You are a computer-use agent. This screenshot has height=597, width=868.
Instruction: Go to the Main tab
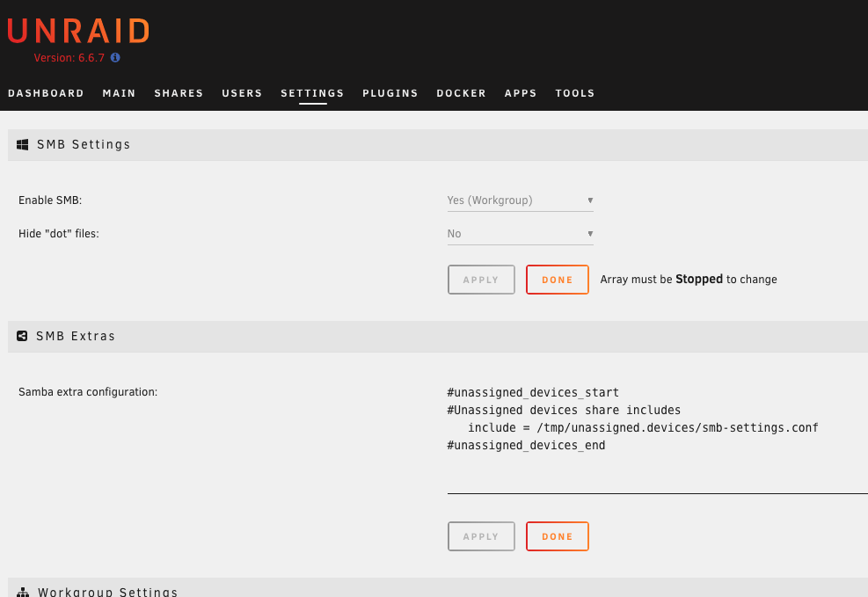click(119, 93)
